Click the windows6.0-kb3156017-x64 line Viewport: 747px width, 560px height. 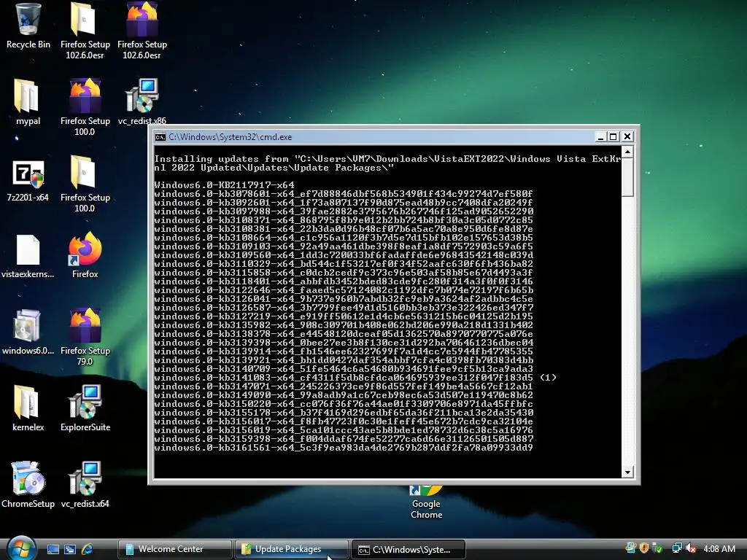(x=343, y=421)
